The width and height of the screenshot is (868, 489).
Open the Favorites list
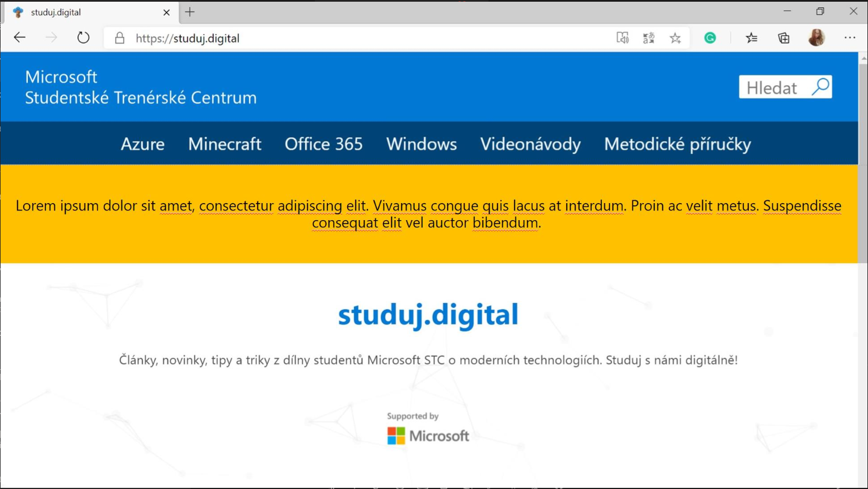[x=752, y=38]
